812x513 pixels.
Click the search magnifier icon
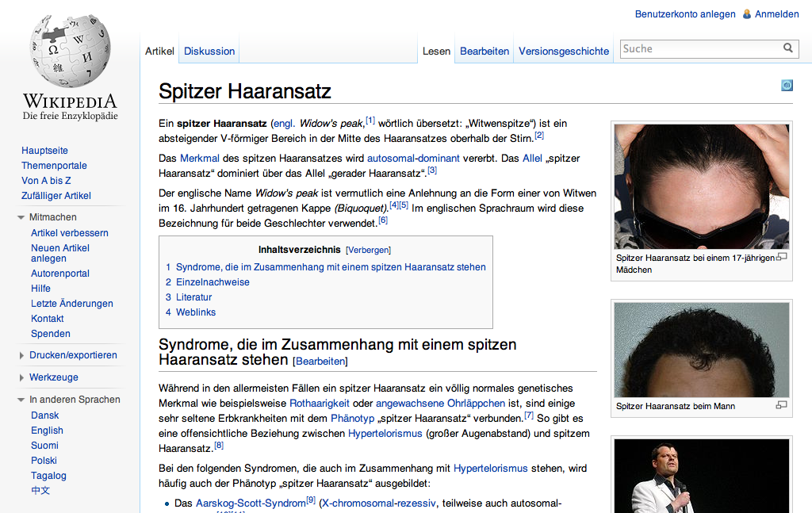[787, 48]
